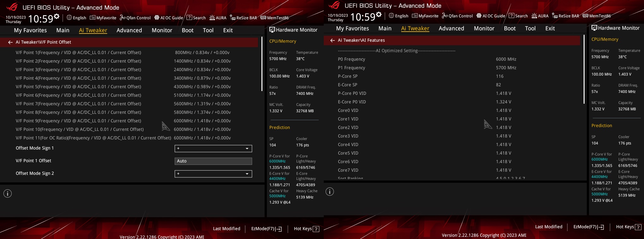644x239 pixels.
Task: Open Tool tab in left window
Action: pos(208,30)
